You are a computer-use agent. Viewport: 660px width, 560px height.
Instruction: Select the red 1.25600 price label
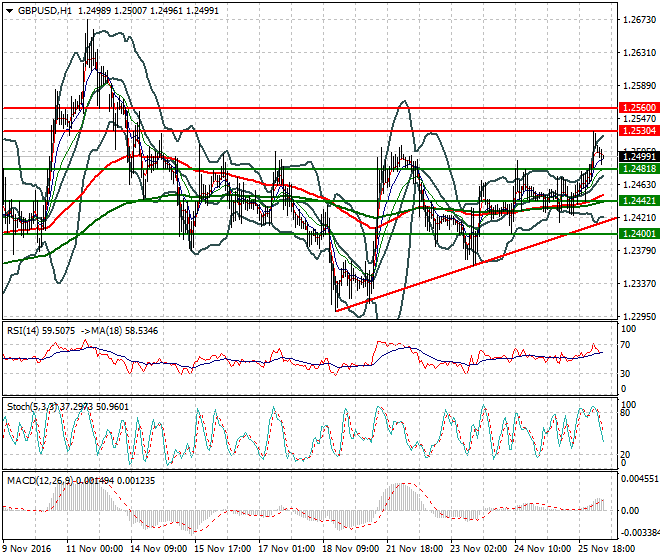(x=640, y=108)
